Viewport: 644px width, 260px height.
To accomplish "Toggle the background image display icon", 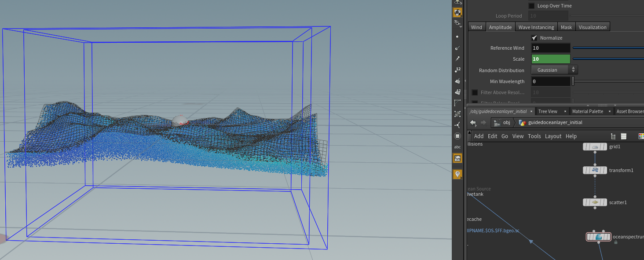I will click(457, 158).
